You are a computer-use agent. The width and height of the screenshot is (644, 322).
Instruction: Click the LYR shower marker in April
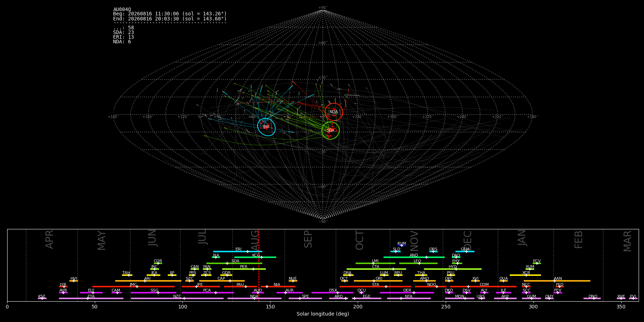[63, 287]
